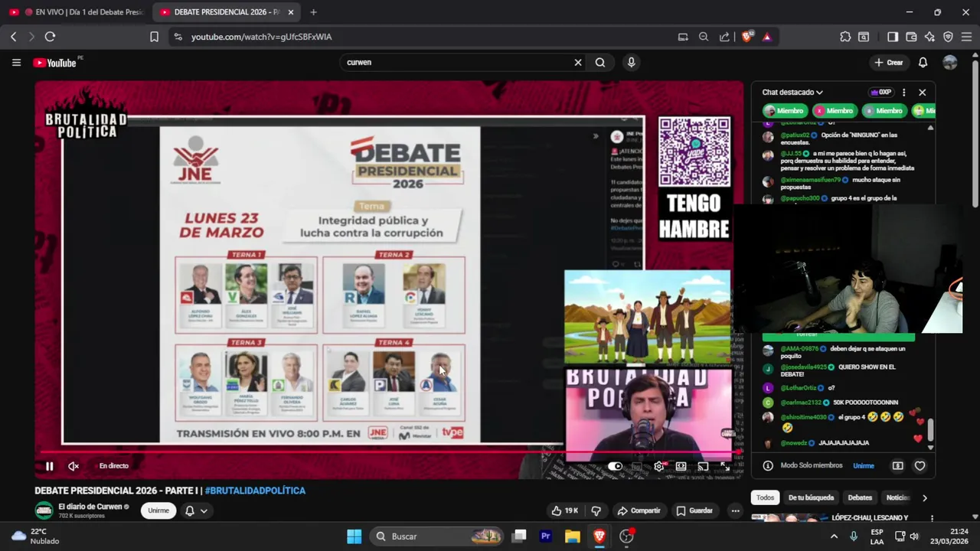Reload the current page
The image size is (980, 551).
[x=50, y=37]
